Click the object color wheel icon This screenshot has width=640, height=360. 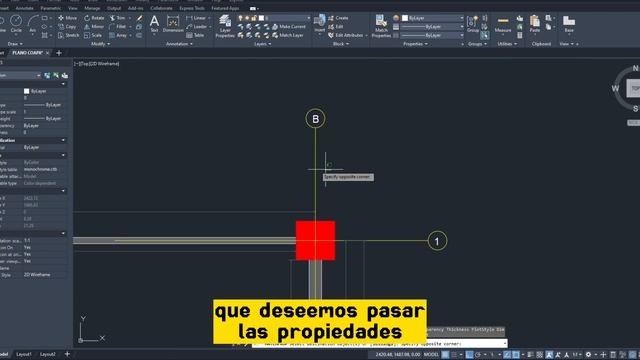(x=396, y=18)
